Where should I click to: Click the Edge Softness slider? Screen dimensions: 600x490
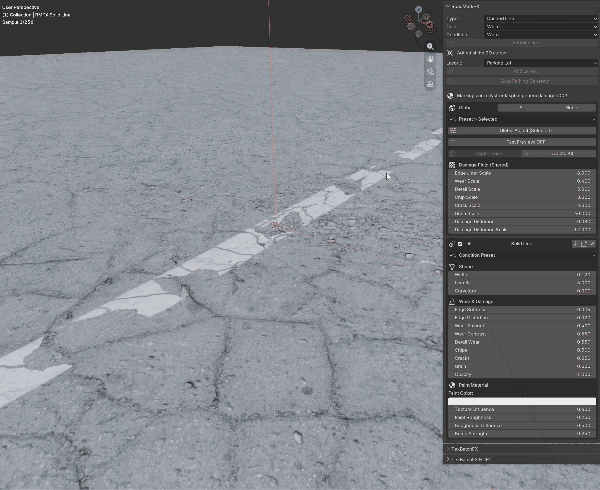pyautogui.click(x=522, y=310)
